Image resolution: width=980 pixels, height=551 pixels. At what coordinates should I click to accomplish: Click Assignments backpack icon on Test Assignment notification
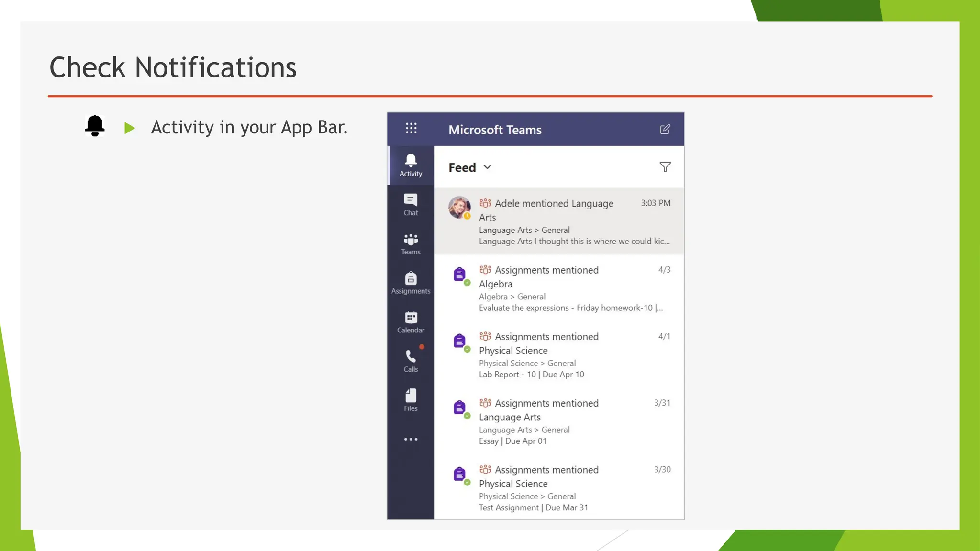tap(460, 474)
